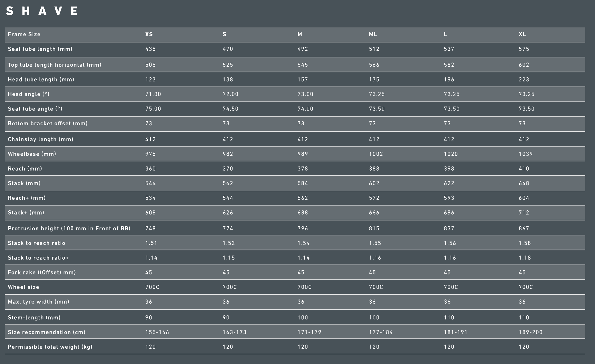This screenshot has height=364, width=595.
Task: Click the Bottom bracket offset row label
Action: pos(48,123)
